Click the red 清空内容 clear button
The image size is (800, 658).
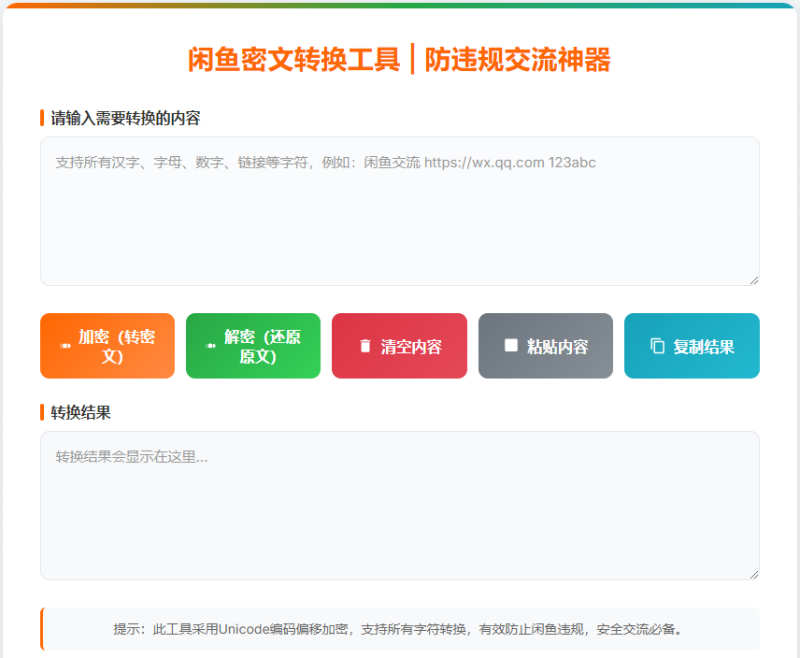(x=399, y=345)
